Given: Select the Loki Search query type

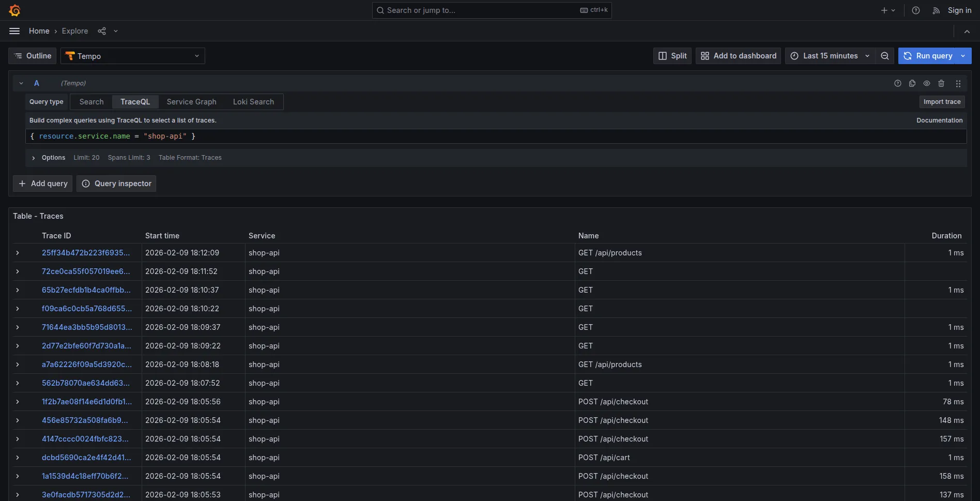Looking at the screenshot, I should point(253,102).
